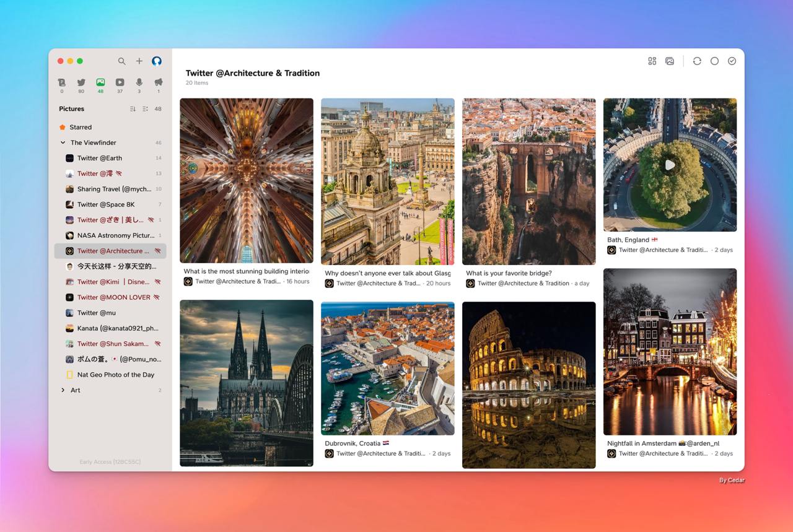Switch to Twitter category showing 80
The height and width of the screenshot is (532, 793).
81,85
